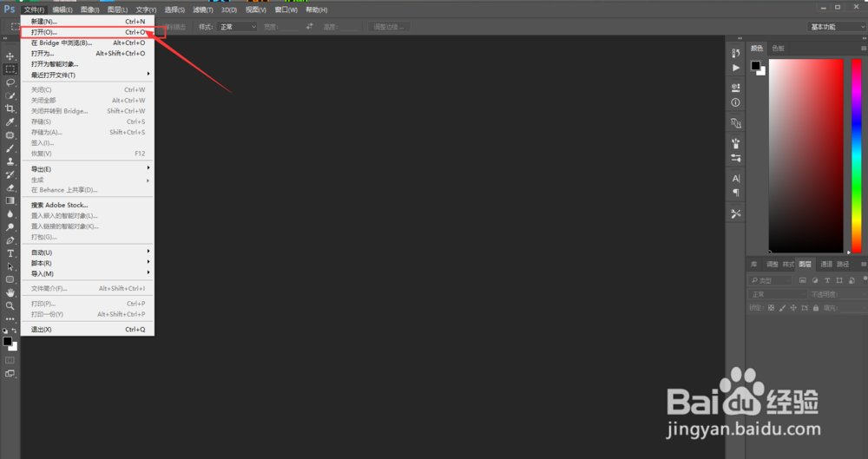Open the Info panel icon
The height and width of the screenshot is (459, 868).
(x=736, y=102)
